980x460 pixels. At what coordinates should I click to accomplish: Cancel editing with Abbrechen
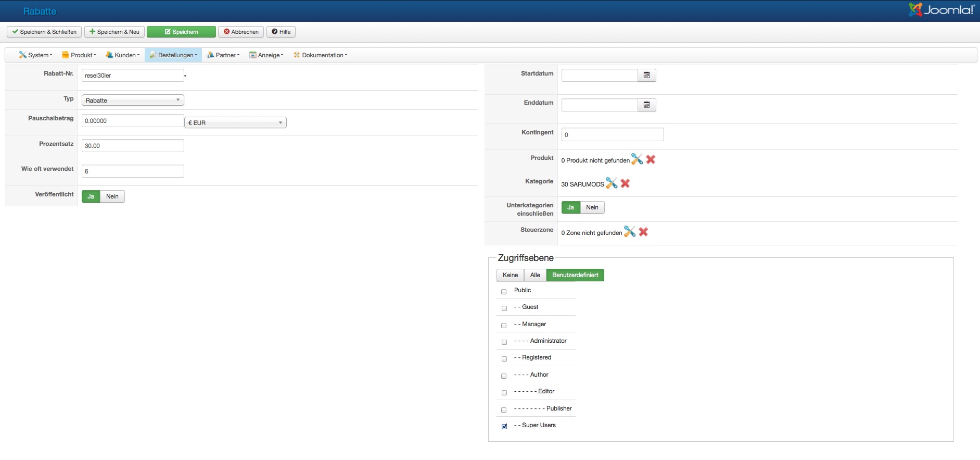pos(241,32)
